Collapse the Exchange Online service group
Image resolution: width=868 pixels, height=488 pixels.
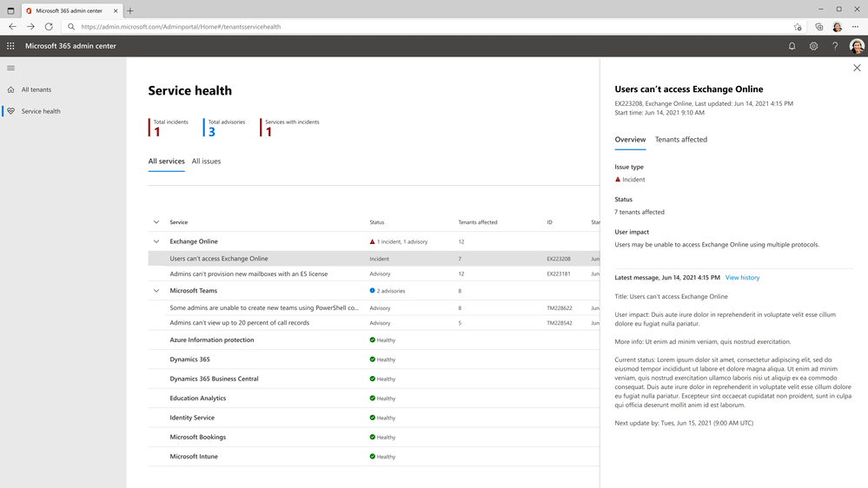coord(156,241)
